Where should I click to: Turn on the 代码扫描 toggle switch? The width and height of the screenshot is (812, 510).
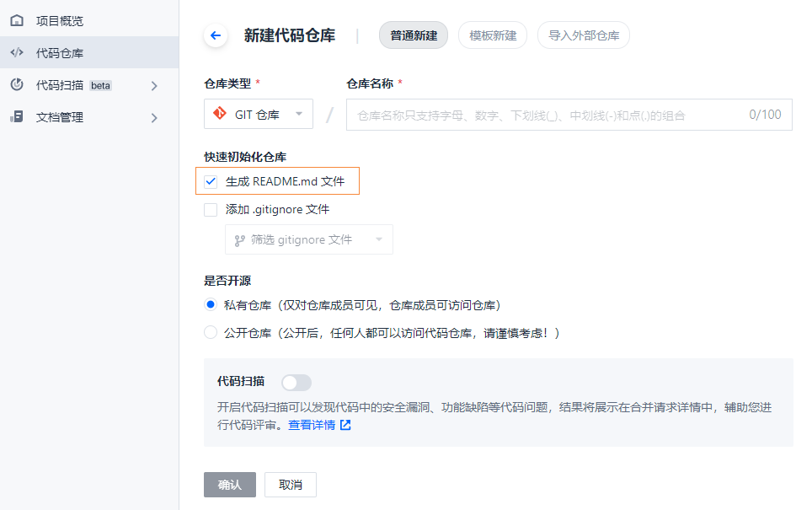point(296,383)
